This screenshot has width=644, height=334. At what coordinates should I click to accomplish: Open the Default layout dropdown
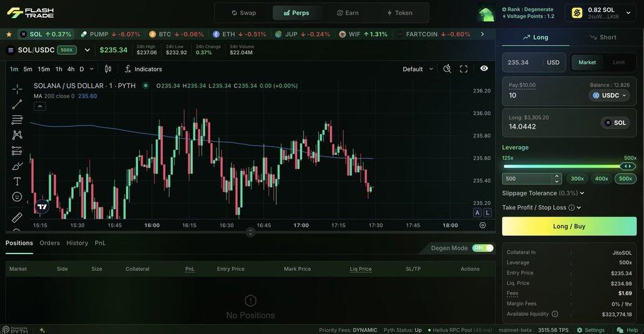point(417,69)
